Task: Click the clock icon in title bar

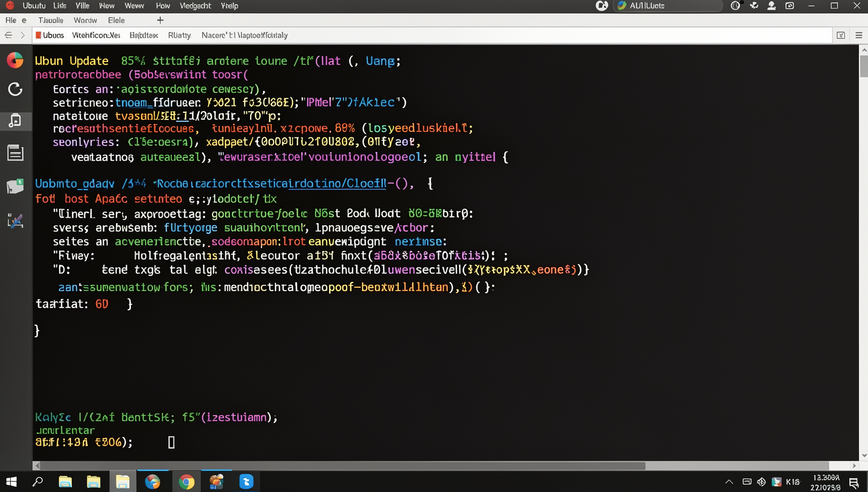Action: click(735, 5)
